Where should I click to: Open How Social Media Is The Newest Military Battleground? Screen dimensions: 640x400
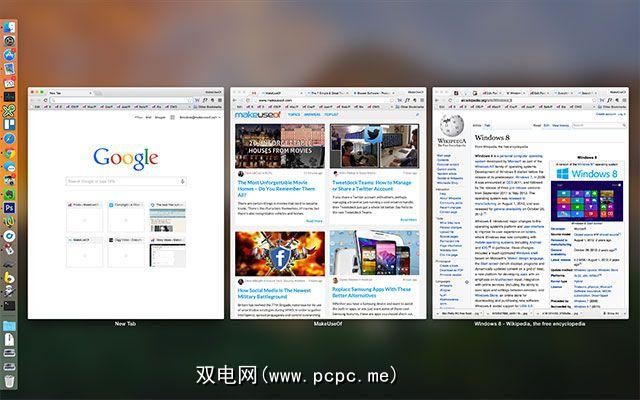274,293
